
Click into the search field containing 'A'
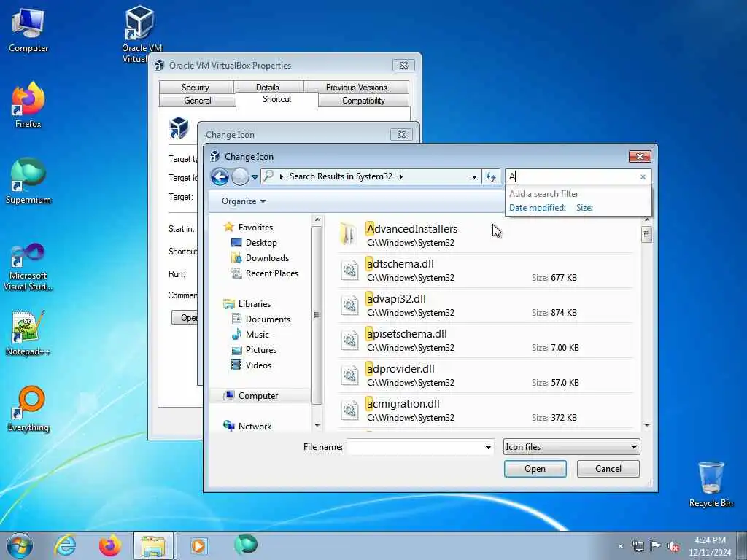pyautogui.click(x=572, y=176)
